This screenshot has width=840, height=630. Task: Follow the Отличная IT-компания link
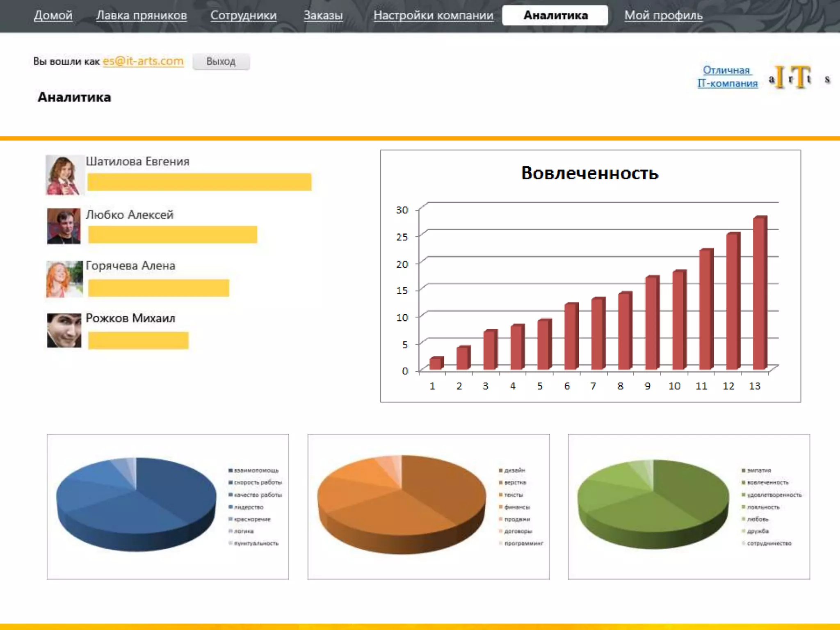coord(727,77)
